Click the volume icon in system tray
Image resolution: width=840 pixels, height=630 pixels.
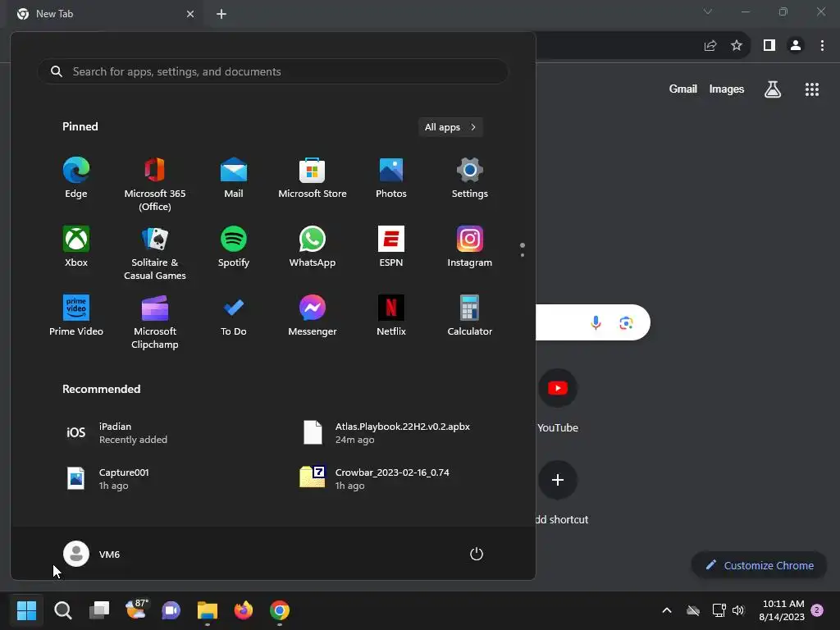[x=738, y=610]
